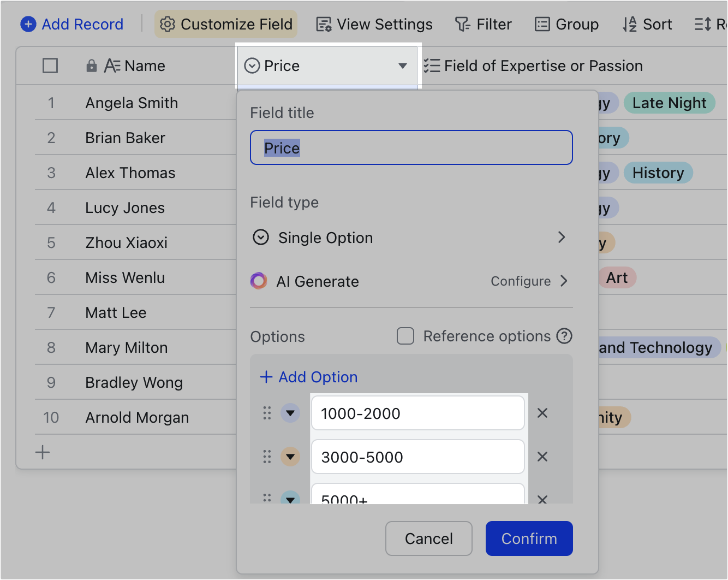Open the Price column dropdown arrow
Viewport: 728px width, 580px height.
coord(403,66)
